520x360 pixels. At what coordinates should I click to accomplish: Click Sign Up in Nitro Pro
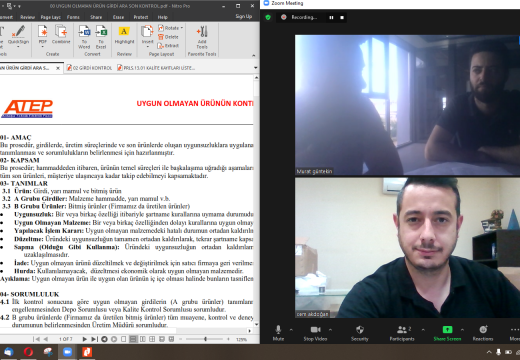pyautogui.click(x=244, y=16)
